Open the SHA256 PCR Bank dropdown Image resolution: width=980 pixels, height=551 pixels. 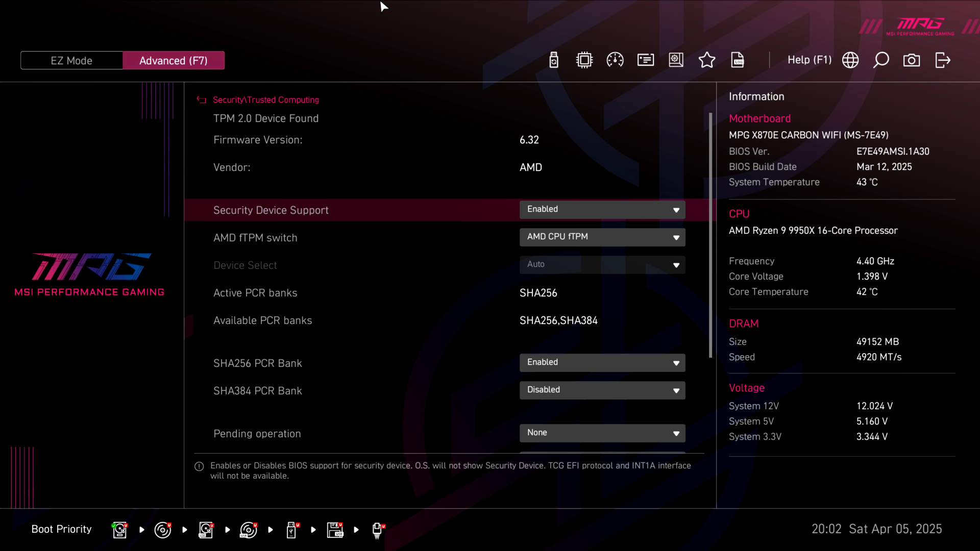click(602, 363)
